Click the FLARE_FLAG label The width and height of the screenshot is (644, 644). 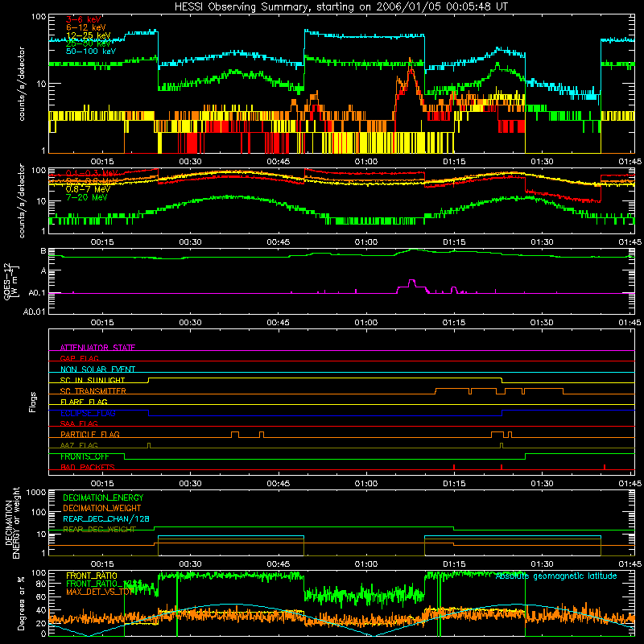84,402
